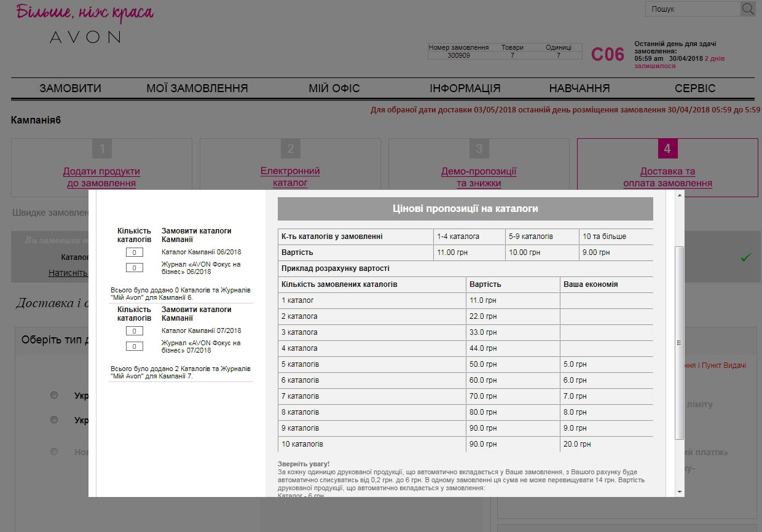Click the search magnifier icon
762x532 pixels.
tap(748, 9)
